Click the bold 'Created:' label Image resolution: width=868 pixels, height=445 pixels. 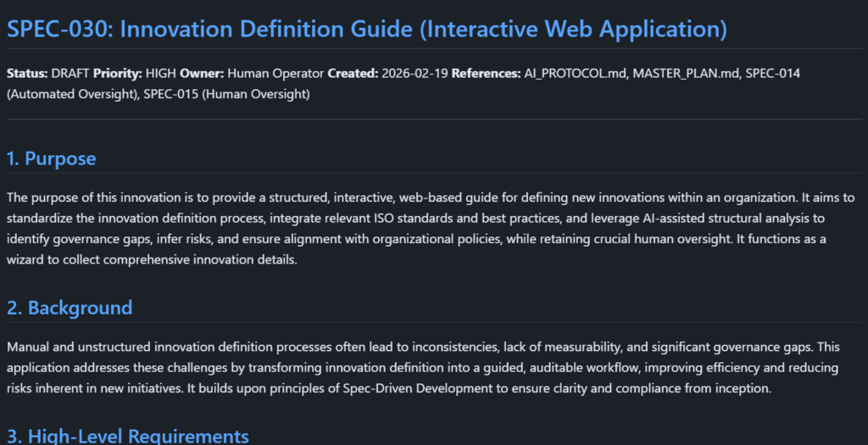click(x=353, y=74)
